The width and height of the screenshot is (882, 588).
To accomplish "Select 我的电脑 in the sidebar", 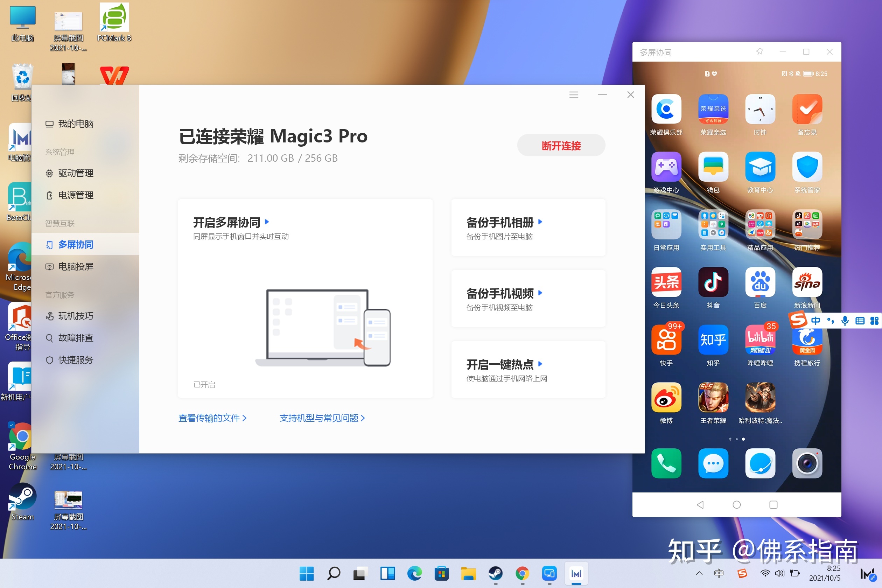I will pyautogui.click(x=85, y=124).
